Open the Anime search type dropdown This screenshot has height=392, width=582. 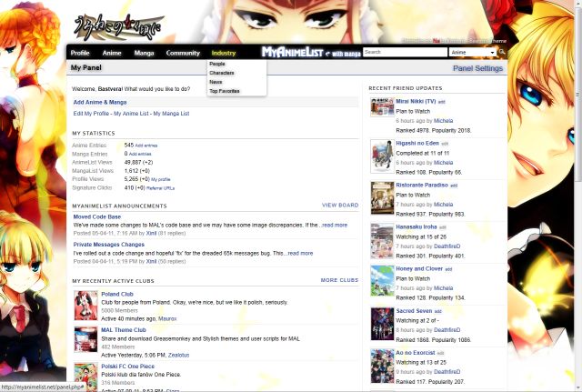pyautogui.click(x=473, y=53)
